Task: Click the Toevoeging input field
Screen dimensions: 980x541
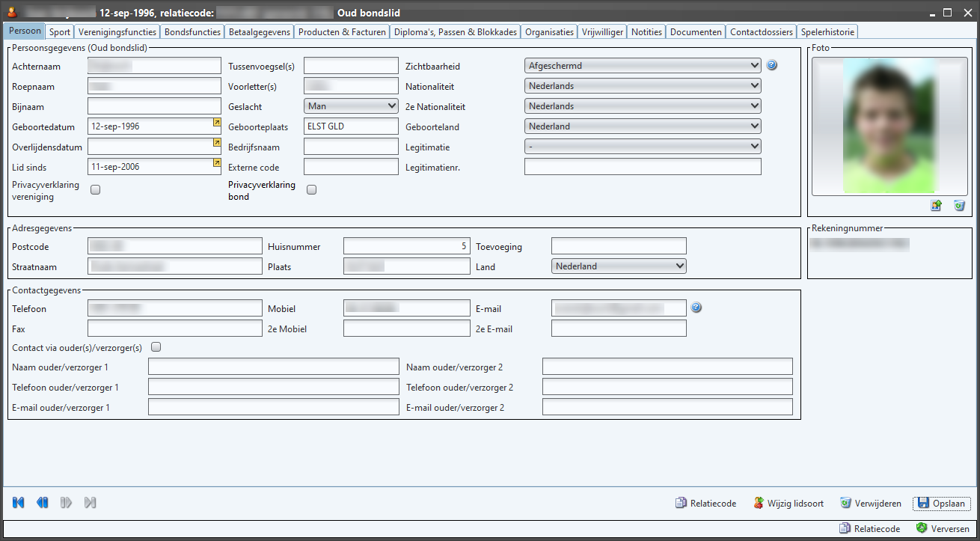Action: click(619, 246)
